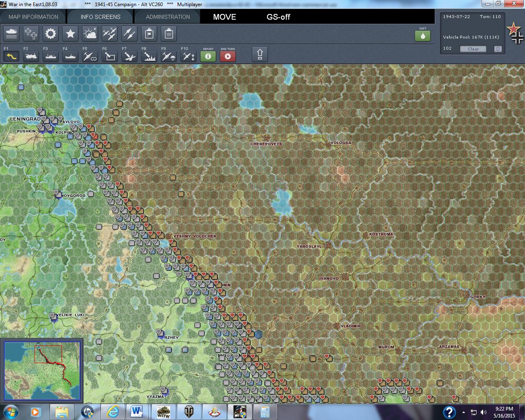
Task: Open the clipboard with flag report
Action: [149, 34]
